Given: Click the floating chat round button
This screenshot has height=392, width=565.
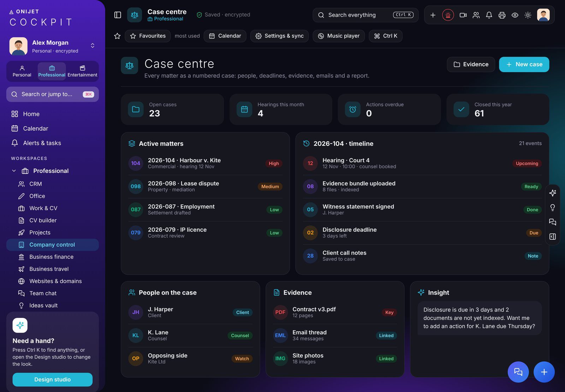Looking at the screenshot, I should pyautogui.click(x=518, y=372).
